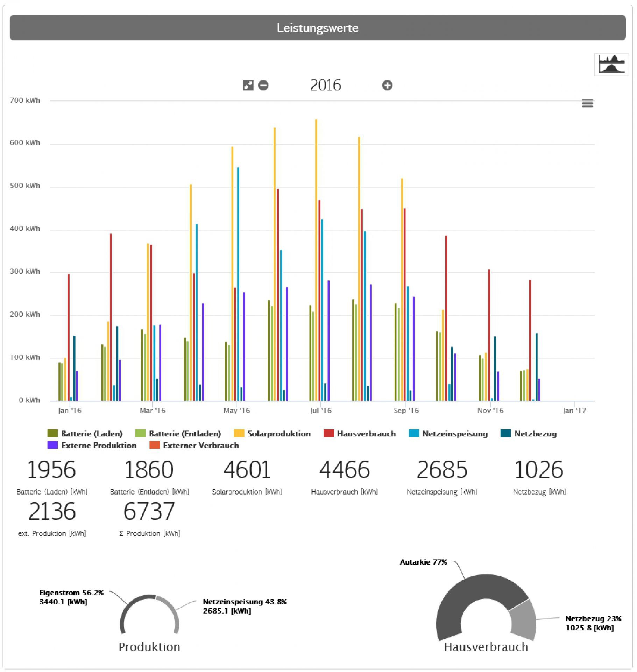Click the July yellow Solarproduktion bar
Viewport: 637px width, 672px height.
[x=316, y=260]
